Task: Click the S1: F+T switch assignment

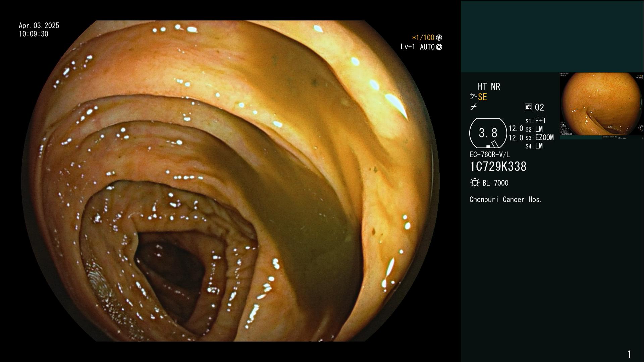Action: (536, 121)
